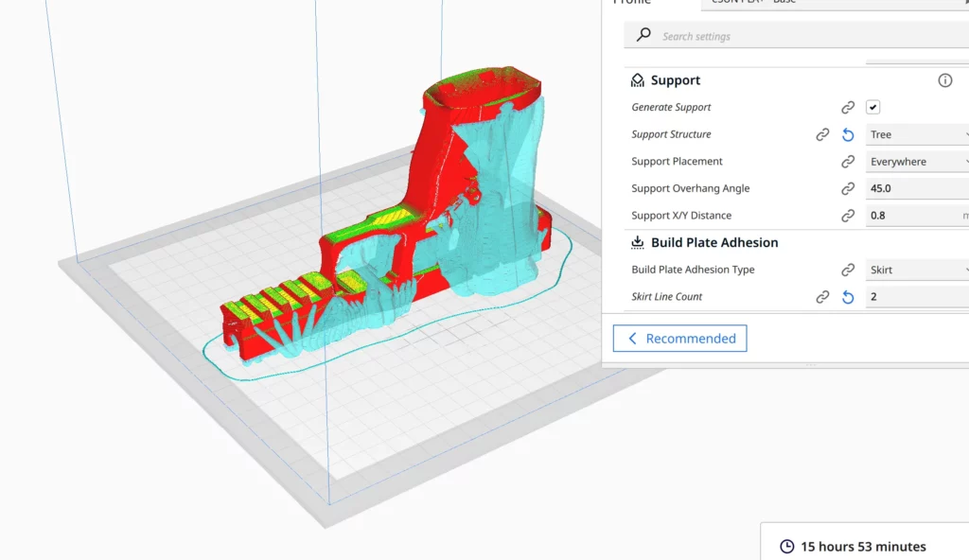Click the Support Placement link icon
This screenshot has width=969, height=560.
848,161
